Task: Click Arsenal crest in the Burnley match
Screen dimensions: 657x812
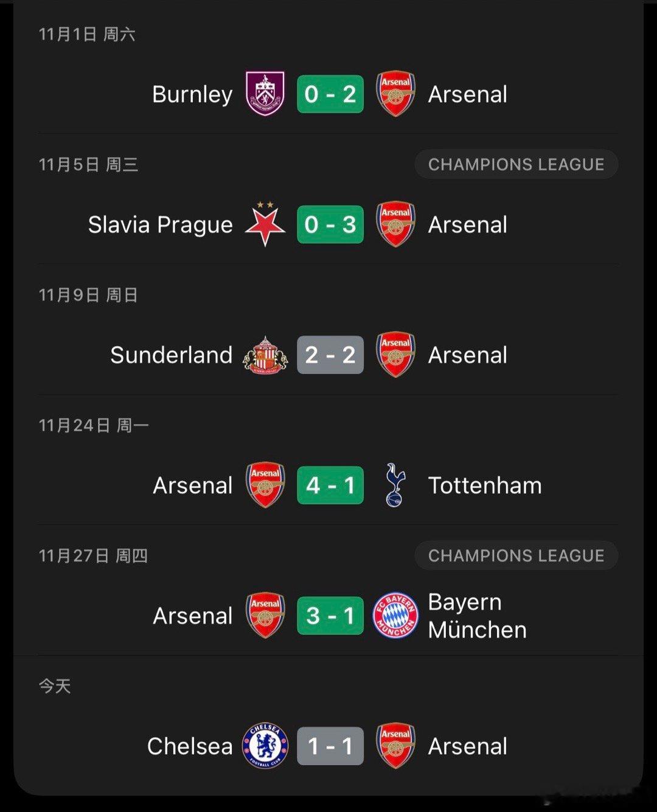Action: coord(395,94)
